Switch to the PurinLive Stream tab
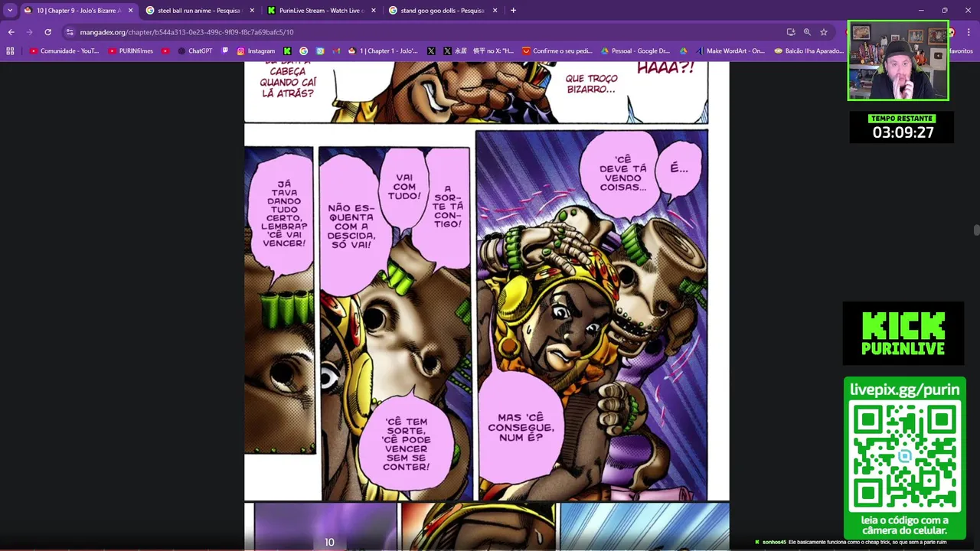This screenshot has width=980, height=551. (321, 11)
